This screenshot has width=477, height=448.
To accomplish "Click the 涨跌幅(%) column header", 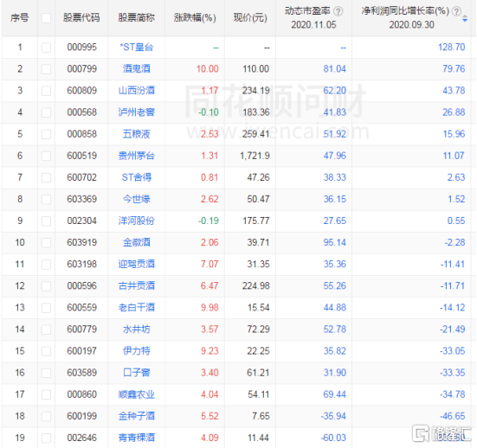I will 195,18.
